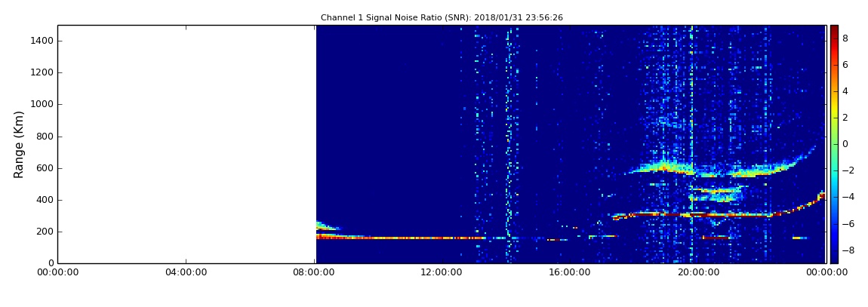This screenshot has width=868, height=307.
Task: Click the 04:00:00 x-axis time label
Action: point(186,272)
